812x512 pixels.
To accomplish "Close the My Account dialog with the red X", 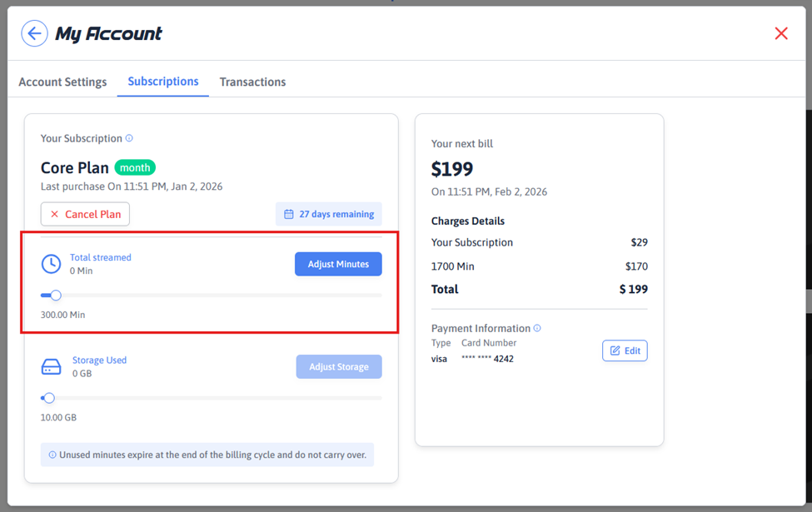I will click(780, 33).
